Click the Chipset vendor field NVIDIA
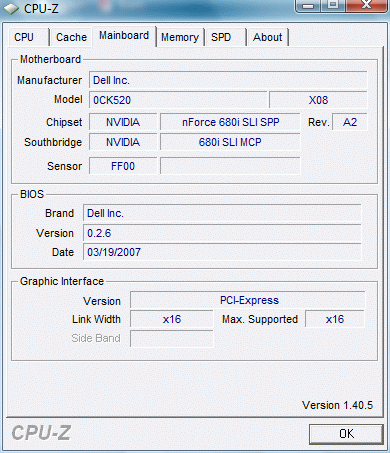The width and height of the screenshot is (390, 453). coord(123,122)
